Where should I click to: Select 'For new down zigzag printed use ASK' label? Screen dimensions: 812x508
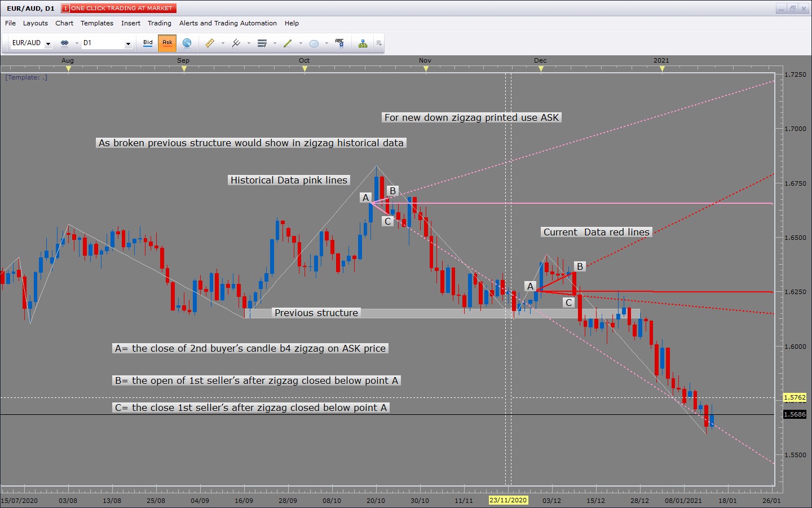coord(471,117)
